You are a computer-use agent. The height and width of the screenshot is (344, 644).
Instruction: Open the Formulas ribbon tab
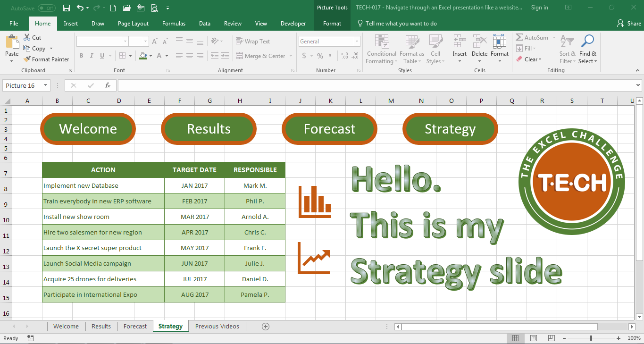point(174,24)
